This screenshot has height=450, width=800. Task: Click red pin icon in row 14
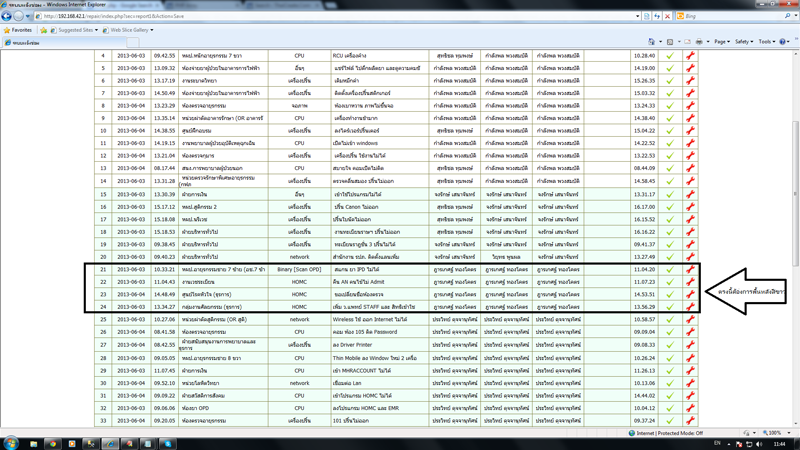pos(690,181)
